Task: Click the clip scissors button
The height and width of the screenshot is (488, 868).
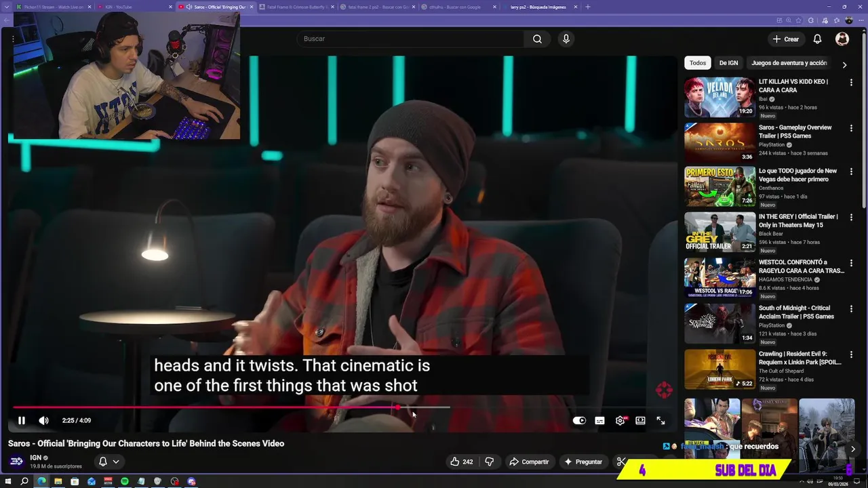Action: coord(620,462)
